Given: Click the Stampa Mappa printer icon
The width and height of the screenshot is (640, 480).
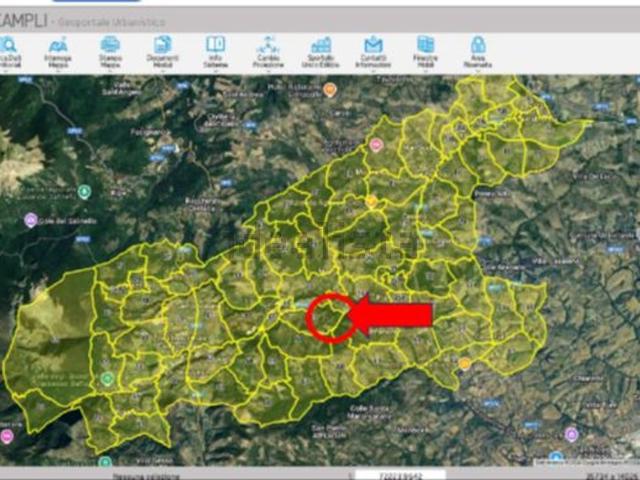Looking at the screenshot, I should tap(110, 45).
